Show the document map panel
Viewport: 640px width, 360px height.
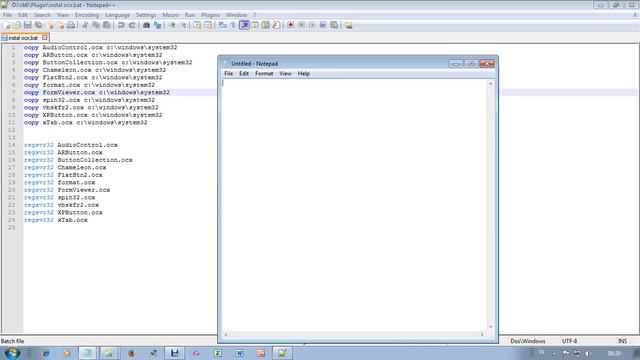pyautogui.click(x=266, y=25)
